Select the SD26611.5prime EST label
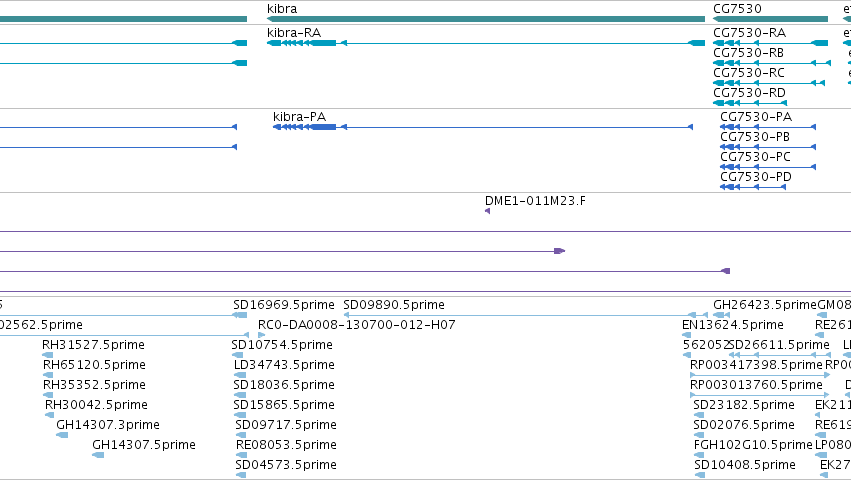This screenshot has width=851, height=480. click(779, 345)
